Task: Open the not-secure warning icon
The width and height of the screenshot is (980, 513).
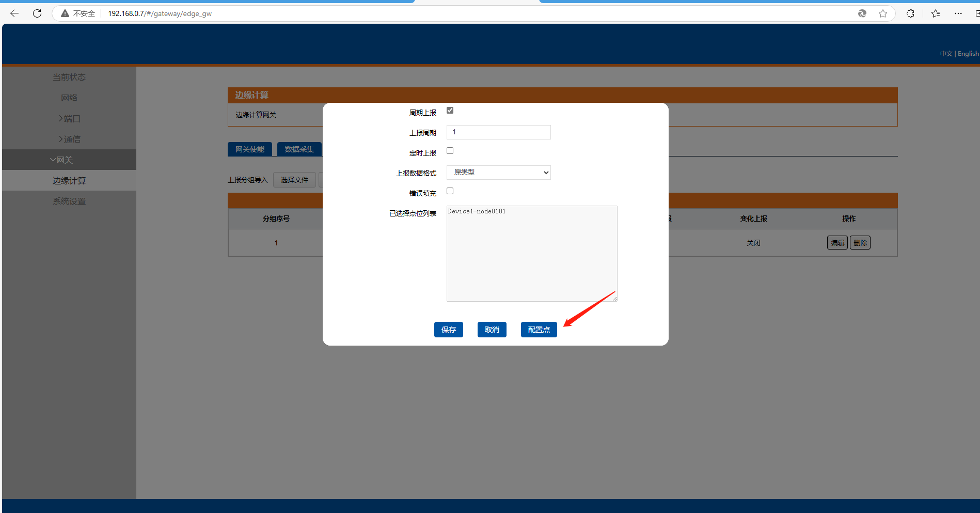Action: pyautogui.click(x=65, y=13)
